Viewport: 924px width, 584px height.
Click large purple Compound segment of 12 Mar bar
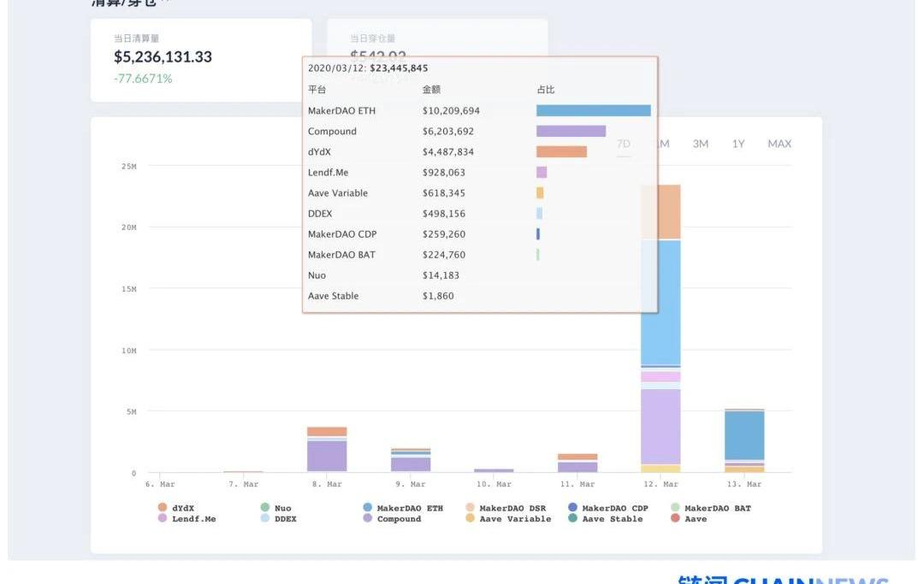(x=660, y=427)
